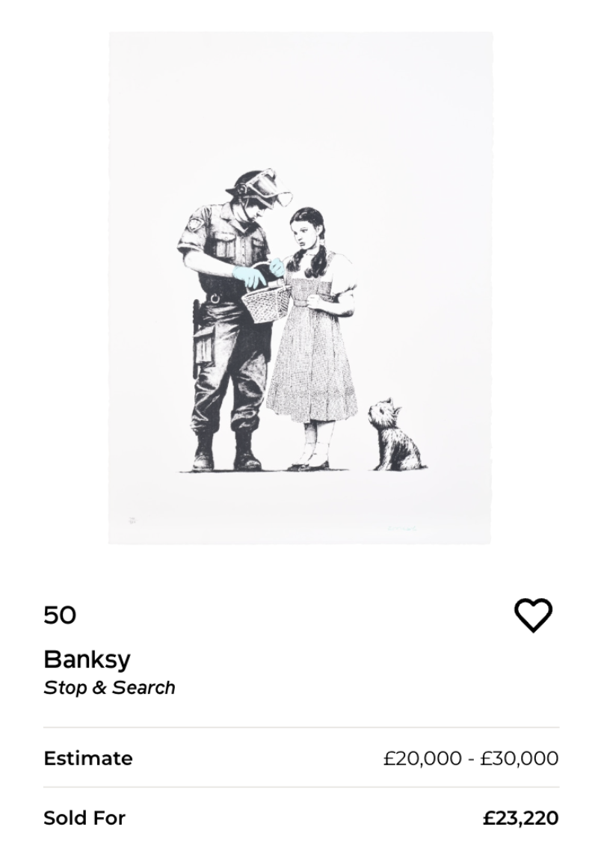
Task: Click the blue glove in the artwork
Action: tap(247, 276)
